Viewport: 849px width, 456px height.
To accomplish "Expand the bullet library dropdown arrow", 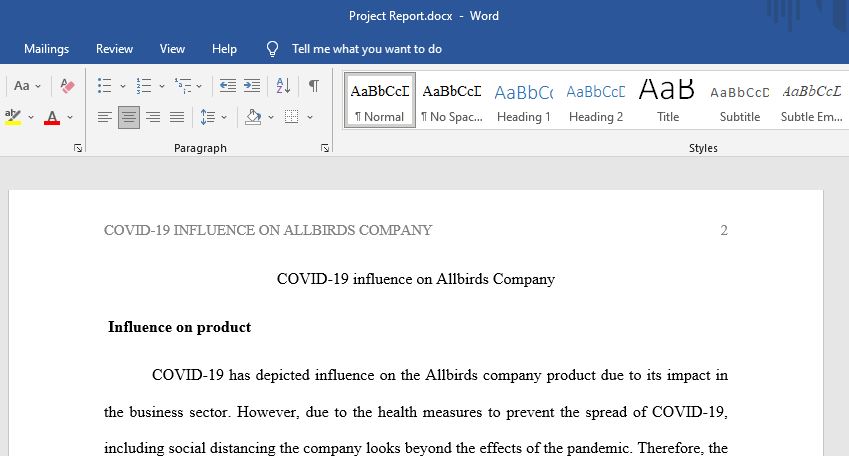I will [123, 86].
